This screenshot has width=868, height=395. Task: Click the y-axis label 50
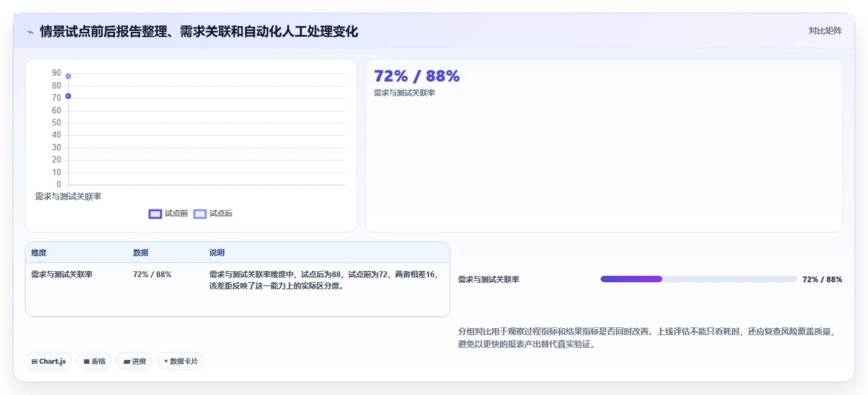57,123
